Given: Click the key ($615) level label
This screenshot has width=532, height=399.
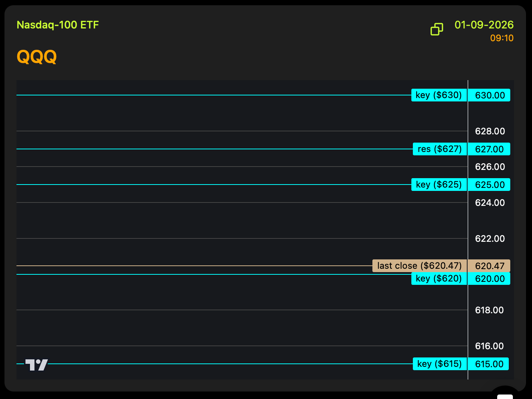Looking at the screenshot, I should (439, 364).
